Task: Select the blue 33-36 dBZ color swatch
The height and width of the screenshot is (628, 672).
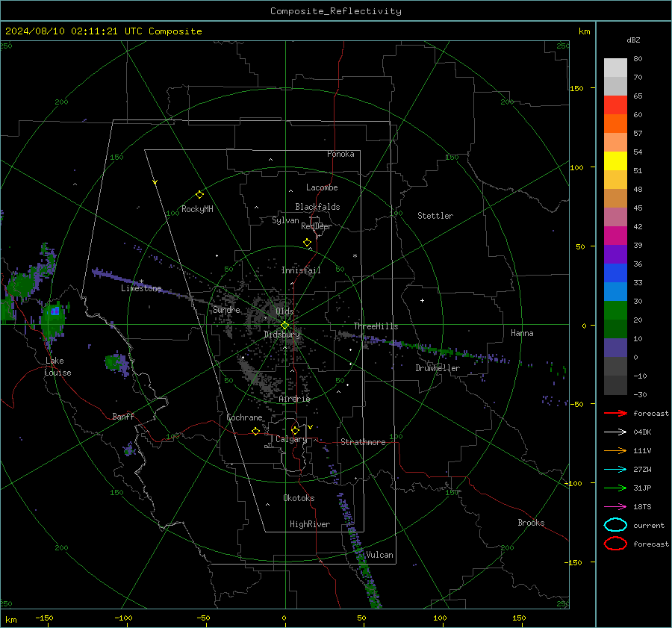Action: coord(615,273)
